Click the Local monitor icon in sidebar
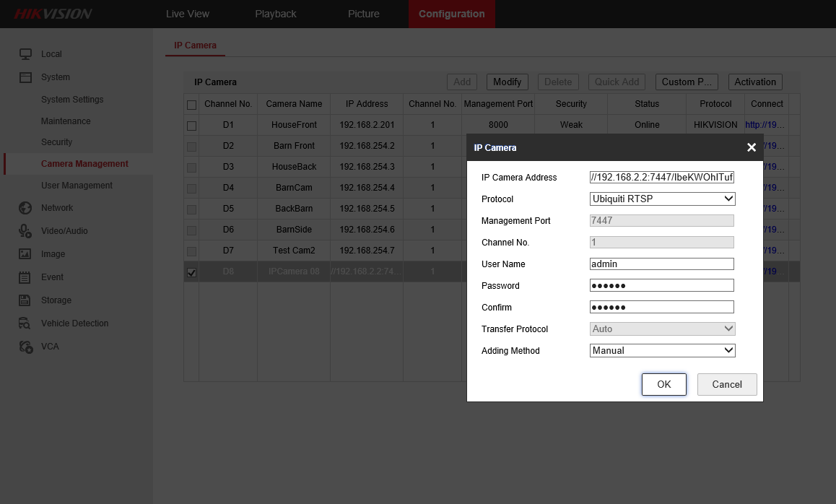 point(25,54)
